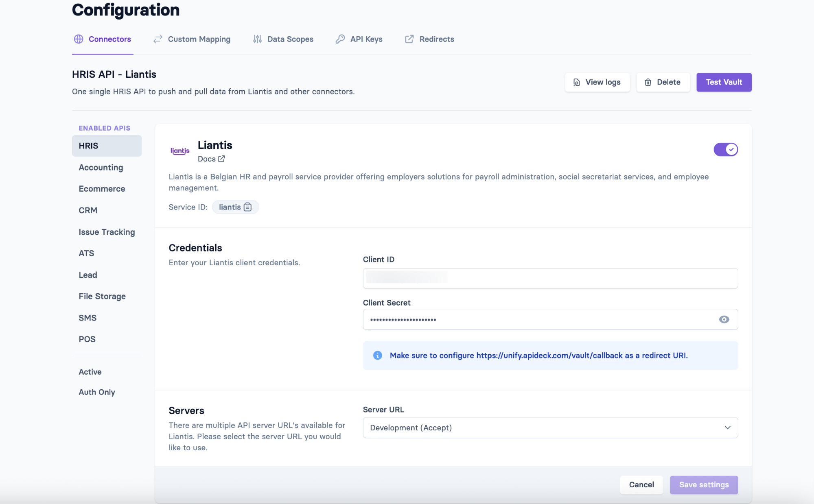
Task: Reveal the Client Secret with eye icon
Action: tap(724, 319)
